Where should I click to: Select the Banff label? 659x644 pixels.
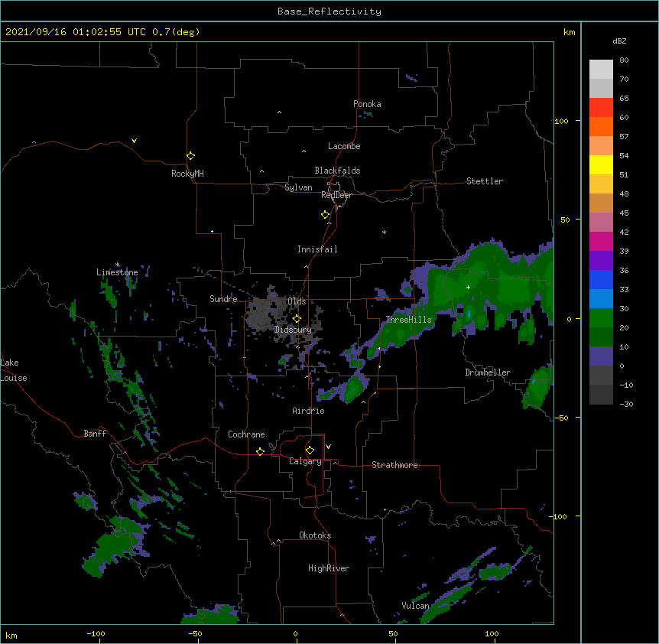click(x=95, y=434)
